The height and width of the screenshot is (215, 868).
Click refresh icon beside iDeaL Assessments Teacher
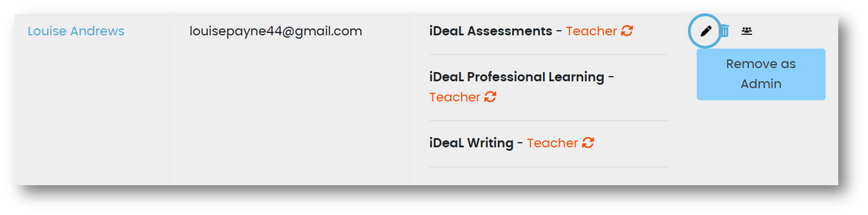click(627, 31)
